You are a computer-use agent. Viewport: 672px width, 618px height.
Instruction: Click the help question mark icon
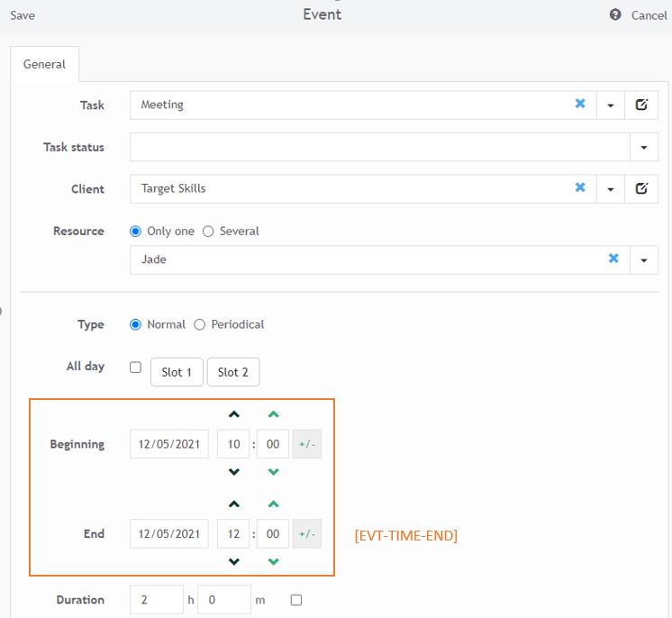coord(615,15)
